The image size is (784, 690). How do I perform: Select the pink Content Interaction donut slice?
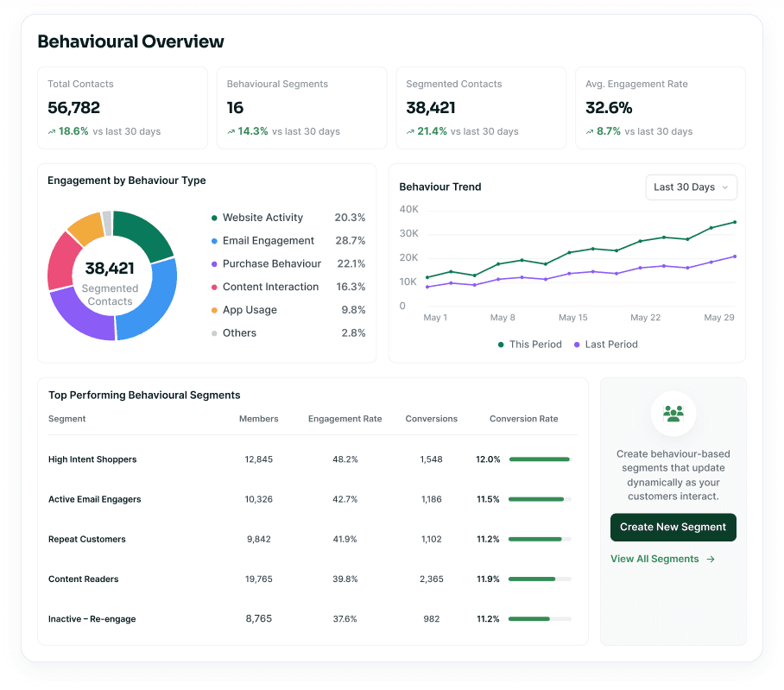[62, 263]
